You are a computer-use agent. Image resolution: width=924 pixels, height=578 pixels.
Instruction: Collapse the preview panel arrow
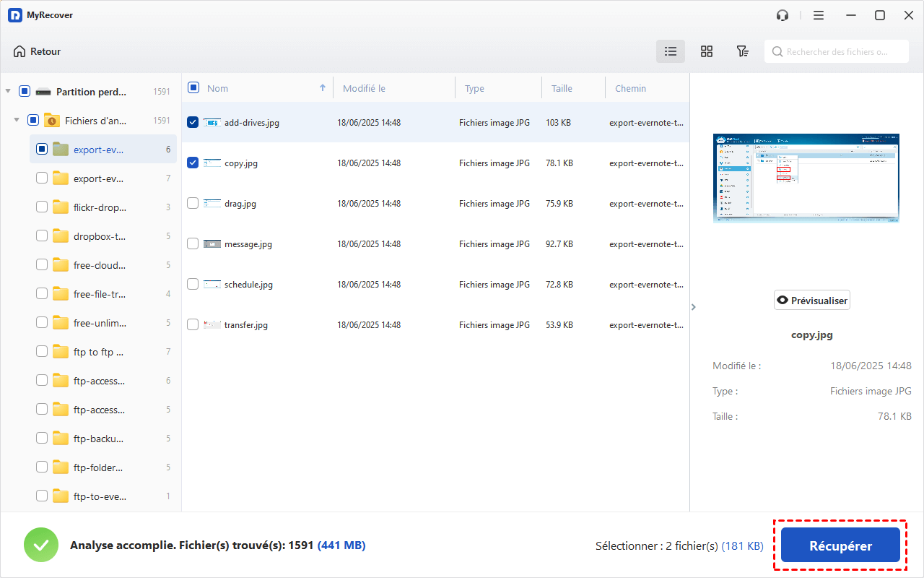coord(694,307)
